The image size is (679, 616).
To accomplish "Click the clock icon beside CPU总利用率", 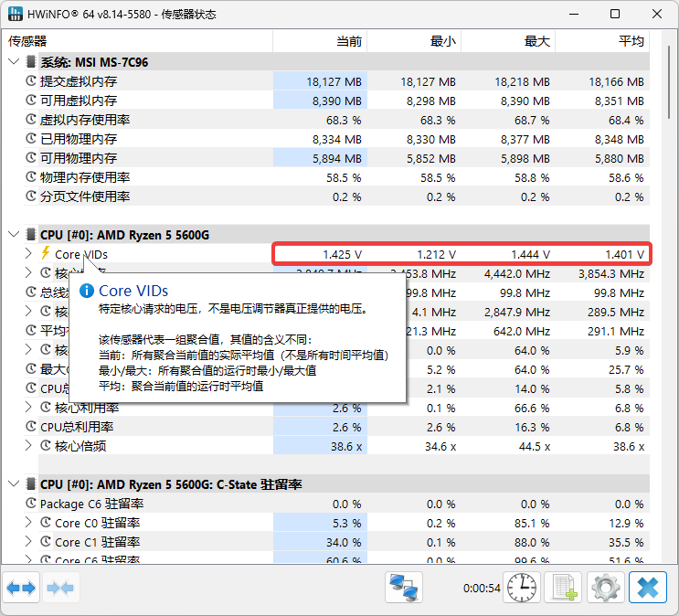I will [x=31, y=426].
